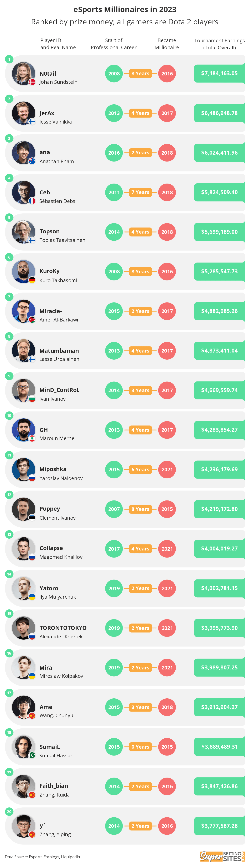The image size is (250, 868).
Task: Select the red 2021 millionaire year for Miposhka
Action: pyautogui.click(x=167, y=469)
